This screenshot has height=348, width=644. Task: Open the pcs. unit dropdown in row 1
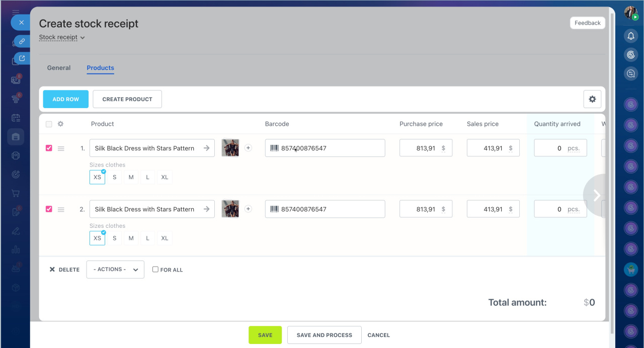[x=573, y=148]
